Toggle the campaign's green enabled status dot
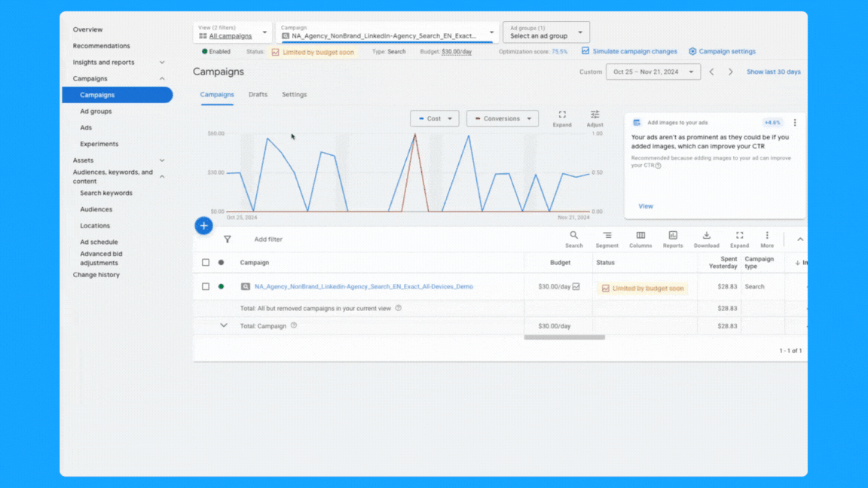Image resolution: width=868 pixels, height=488 pixels. coord(221,287)
